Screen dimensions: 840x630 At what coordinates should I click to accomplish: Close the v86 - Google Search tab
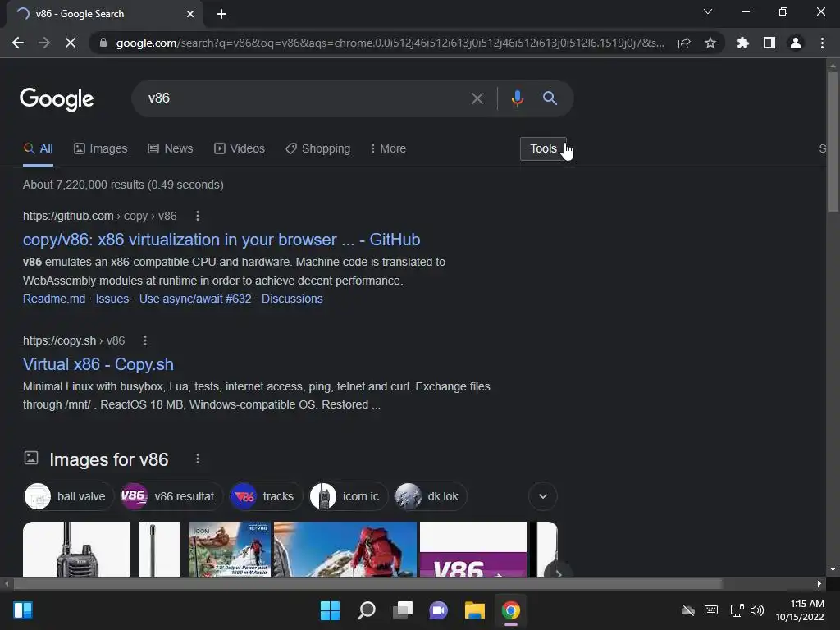pyautogui.click(x=190, y=14)
